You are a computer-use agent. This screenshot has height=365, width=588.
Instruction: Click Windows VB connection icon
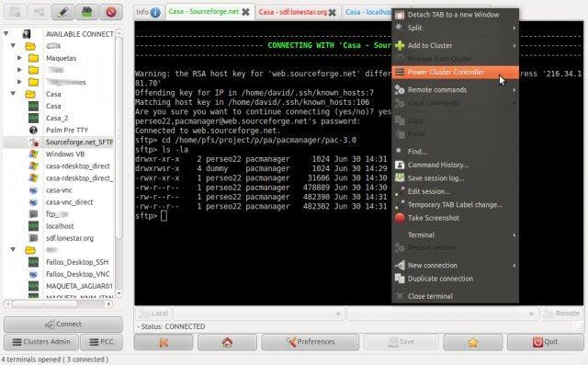(33, 154)
